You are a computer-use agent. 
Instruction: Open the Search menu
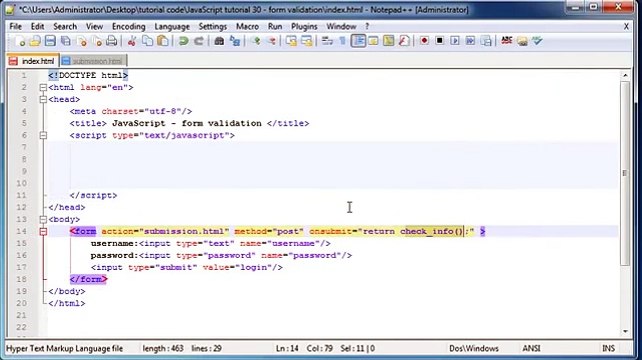[65, 27]
